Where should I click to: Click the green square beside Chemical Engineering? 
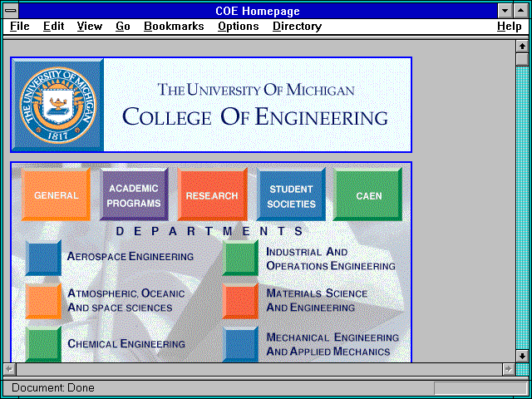point(43,344)
